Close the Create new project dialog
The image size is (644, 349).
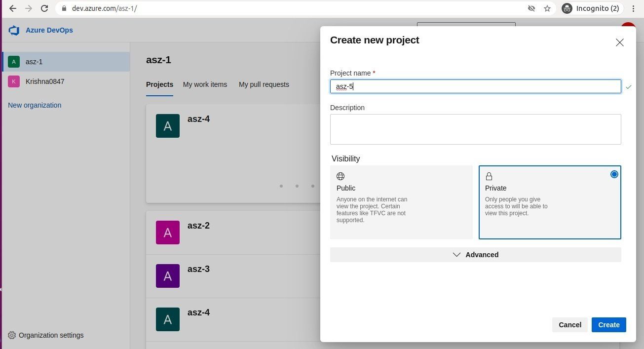pos(619,42)
